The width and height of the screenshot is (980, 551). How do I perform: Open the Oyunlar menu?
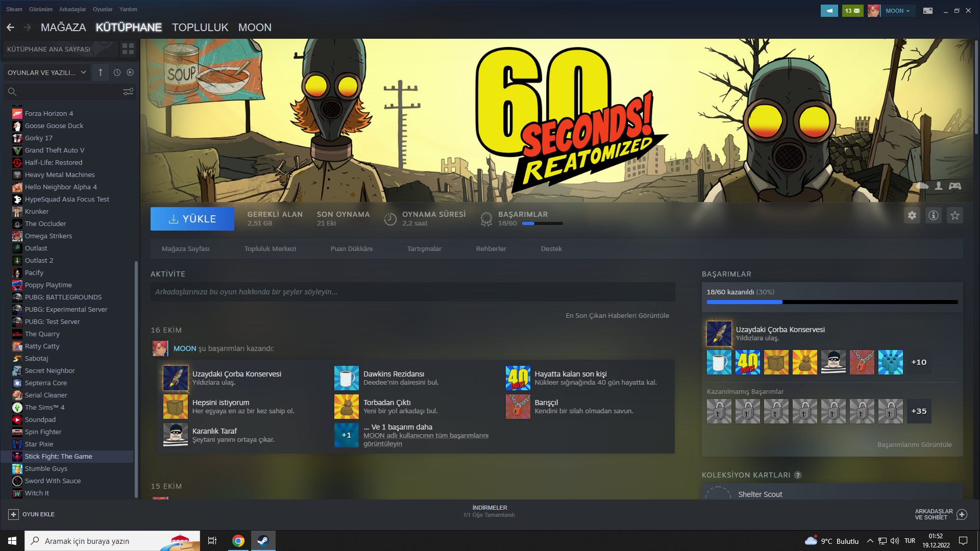[x=103, y=9]
